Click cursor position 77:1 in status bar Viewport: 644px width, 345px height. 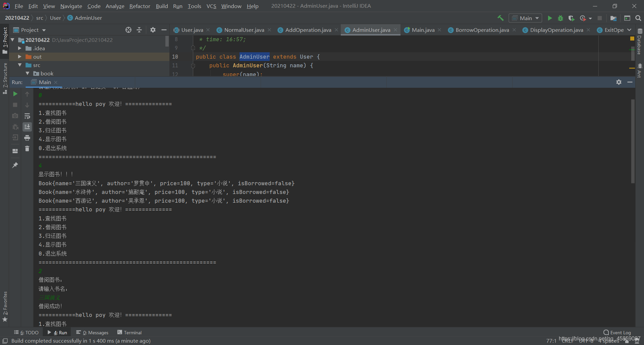click(x=551, y=341)
